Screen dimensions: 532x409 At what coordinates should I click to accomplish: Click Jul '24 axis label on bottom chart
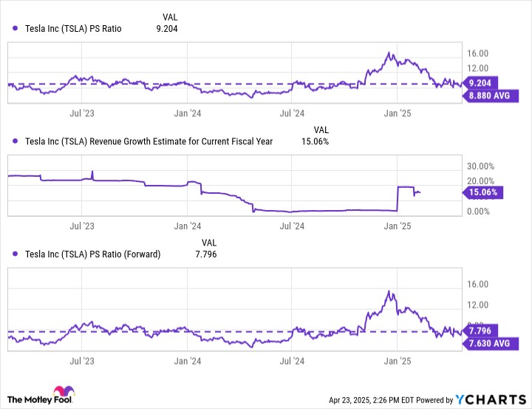(292, 361)
